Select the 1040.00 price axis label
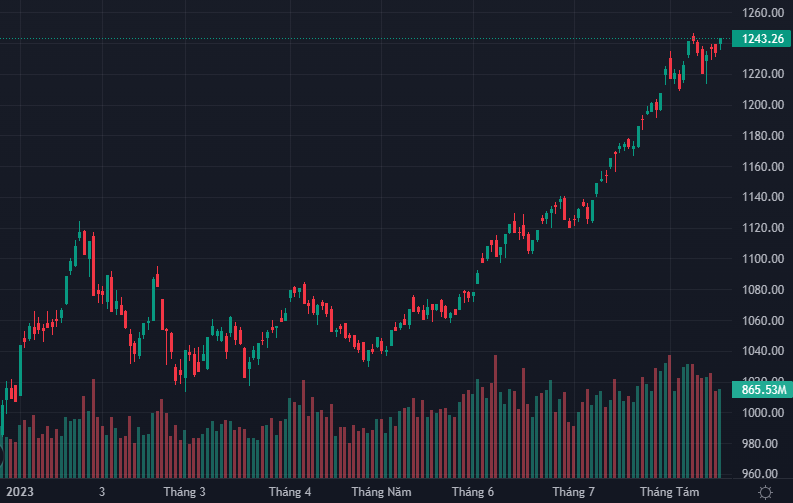The height and width of the screenshot is (503, 793). click(x=763, y=351)
